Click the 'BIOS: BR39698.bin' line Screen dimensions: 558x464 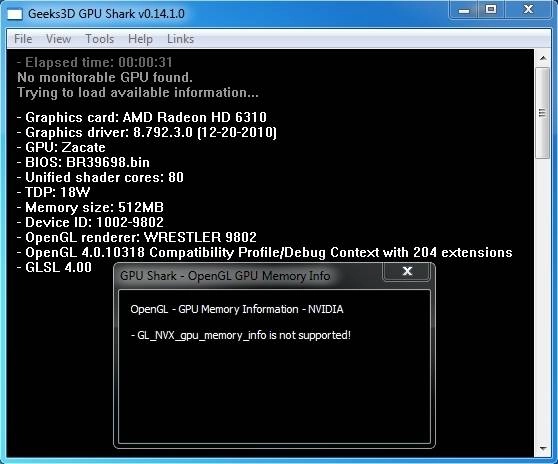(83, 162)
